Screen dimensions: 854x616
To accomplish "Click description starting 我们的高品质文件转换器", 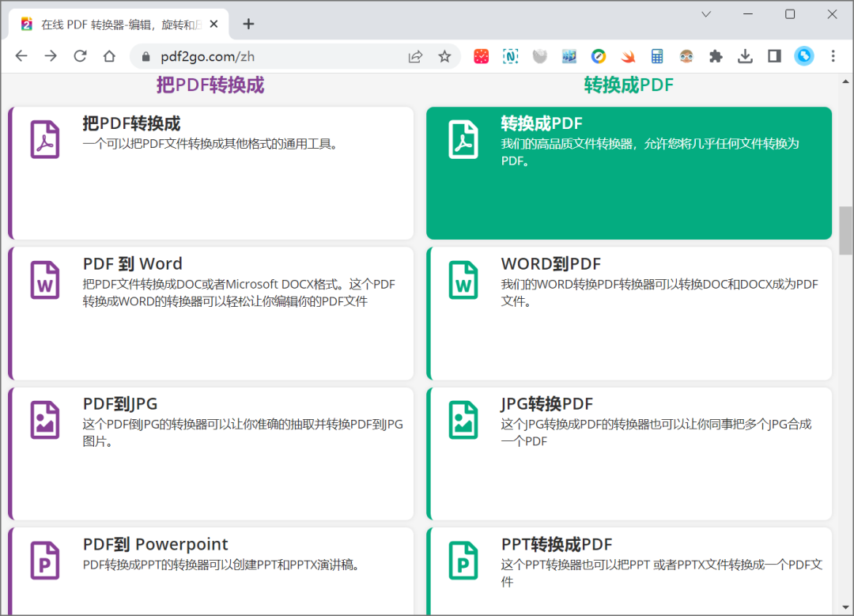I will [x=650, y=152].
